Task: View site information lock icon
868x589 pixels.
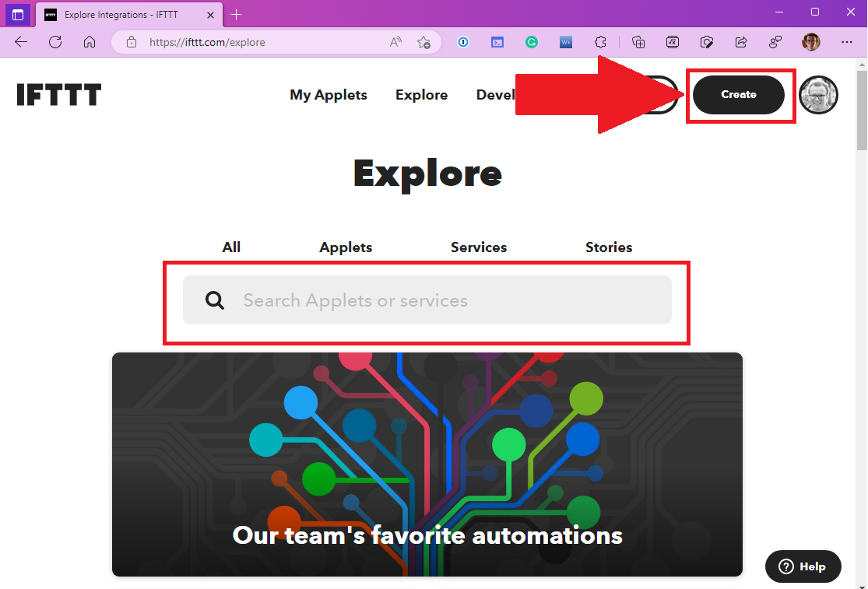Action: coord(132,42)
